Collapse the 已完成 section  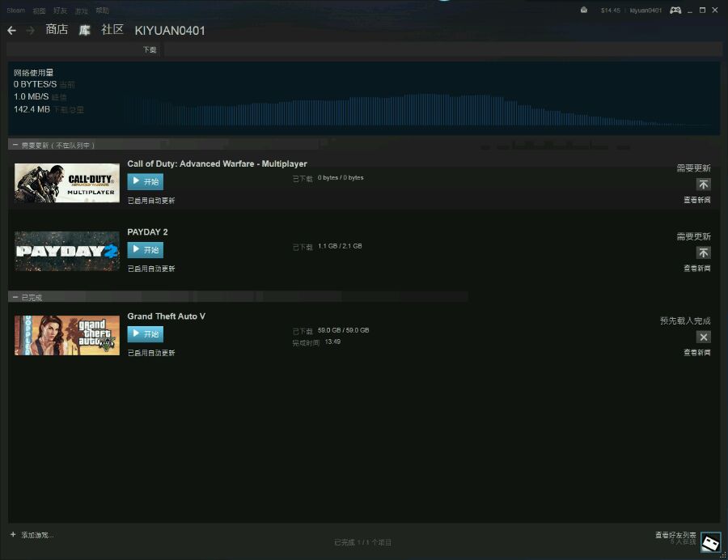(15, 297)
